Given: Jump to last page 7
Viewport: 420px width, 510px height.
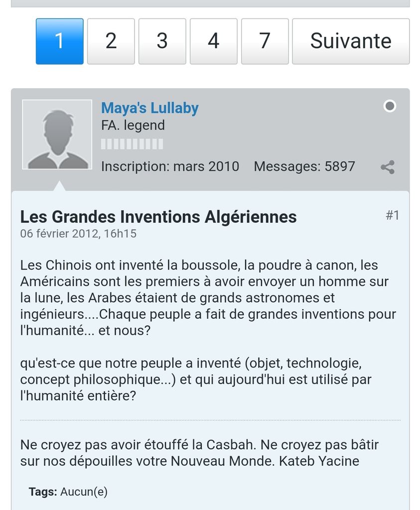Looking at the screenshot, I should pos(265,41).
